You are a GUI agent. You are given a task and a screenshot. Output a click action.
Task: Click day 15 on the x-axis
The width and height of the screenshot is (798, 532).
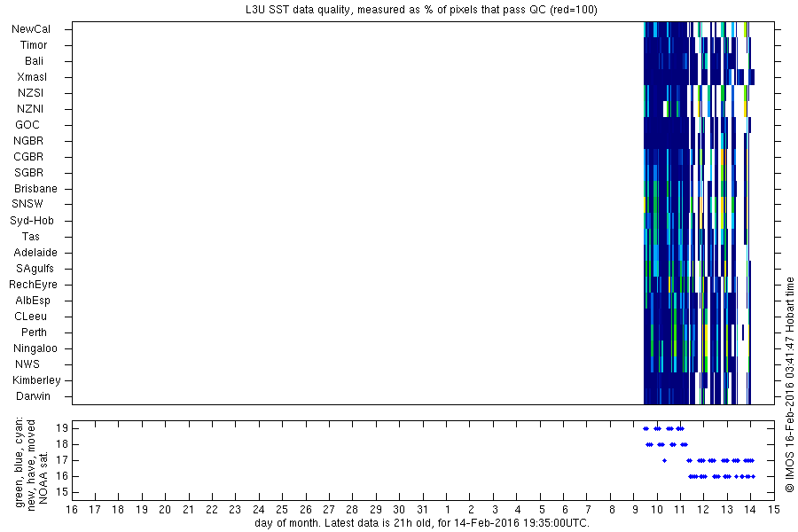[x=773, y=510]
